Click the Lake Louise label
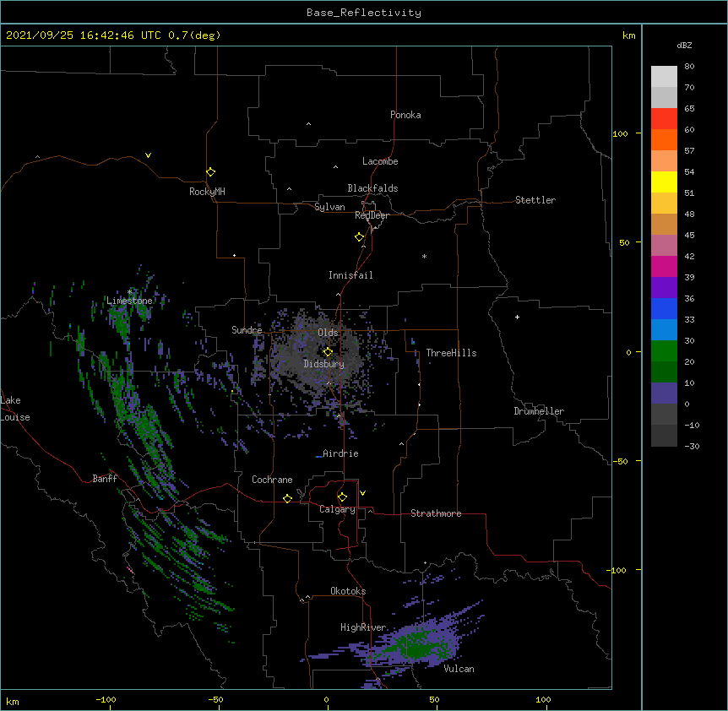 15,409
